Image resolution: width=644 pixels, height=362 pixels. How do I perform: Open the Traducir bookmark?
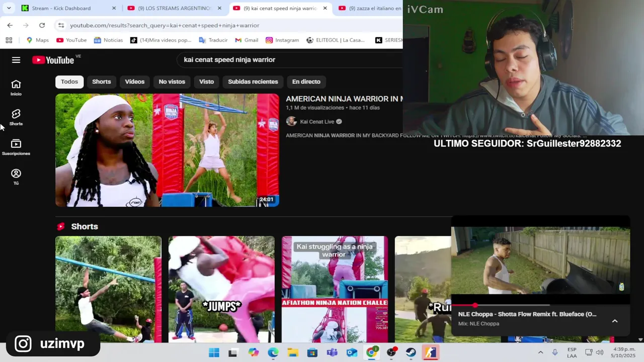click(x=213, y=40)
